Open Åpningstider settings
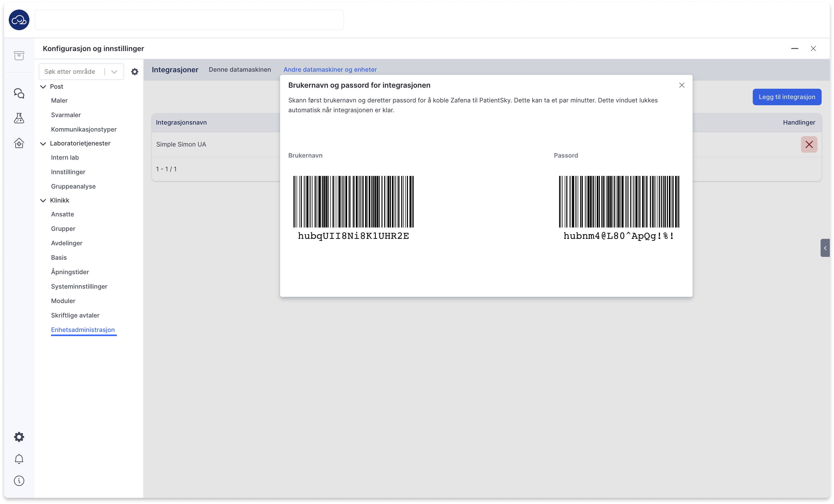 [70, 272]
